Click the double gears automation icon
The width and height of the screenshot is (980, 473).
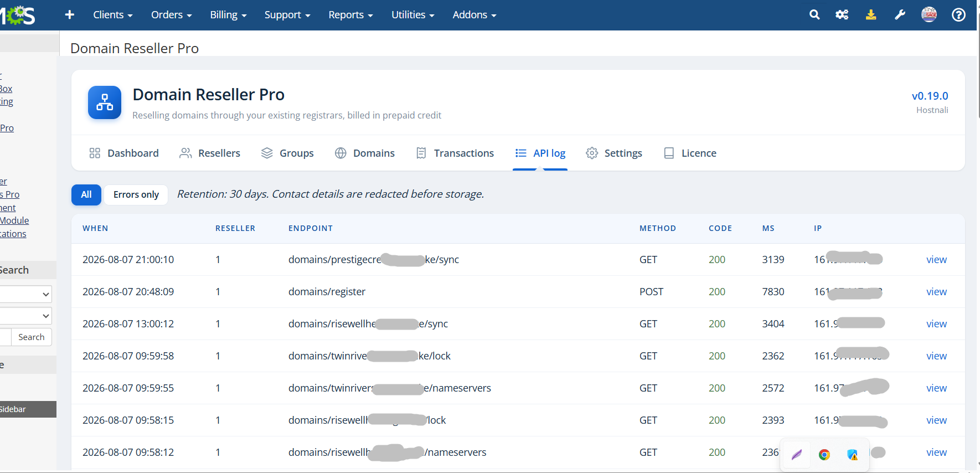point(842,15)
